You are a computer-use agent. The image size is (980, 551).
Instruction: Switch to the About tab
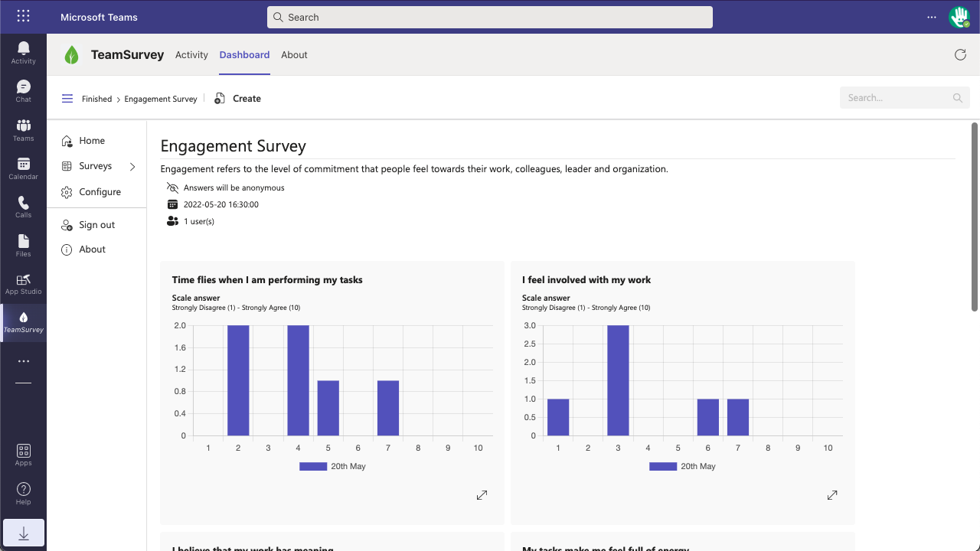tap(294, 55)
